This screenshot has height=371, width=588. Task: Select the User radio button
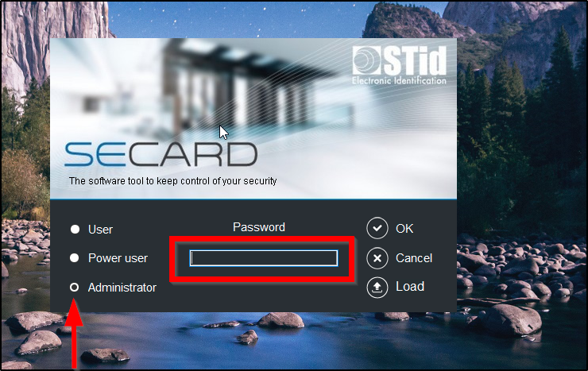(x=75, y=229)
